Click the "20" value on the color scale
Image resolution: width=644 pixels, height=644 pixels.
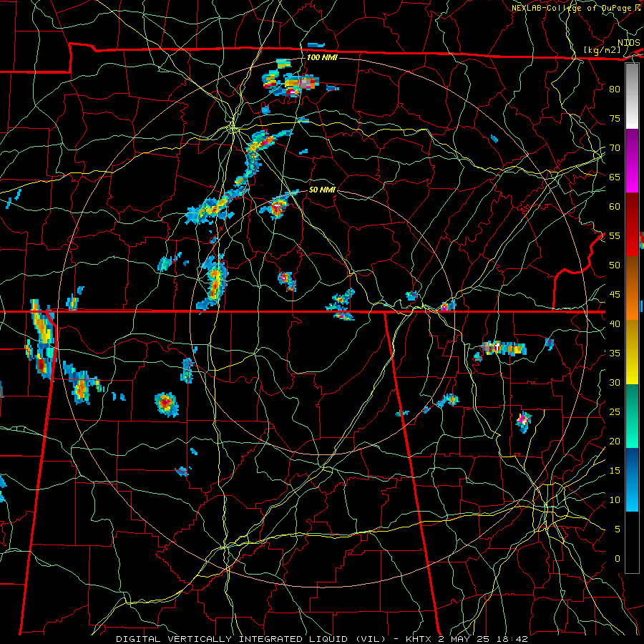pyautogui.click(x=615, y=441)
